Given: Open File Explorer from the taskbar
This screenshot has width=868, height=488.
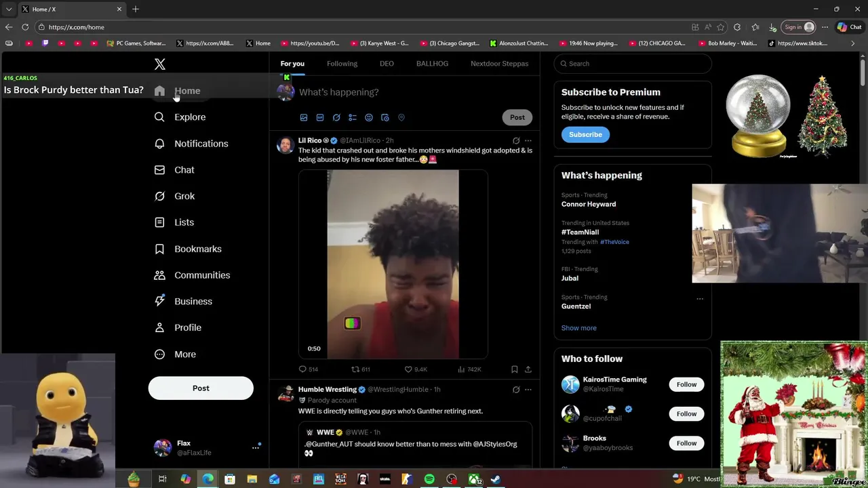Looking at the screenshot, I should tap(252, 479).
